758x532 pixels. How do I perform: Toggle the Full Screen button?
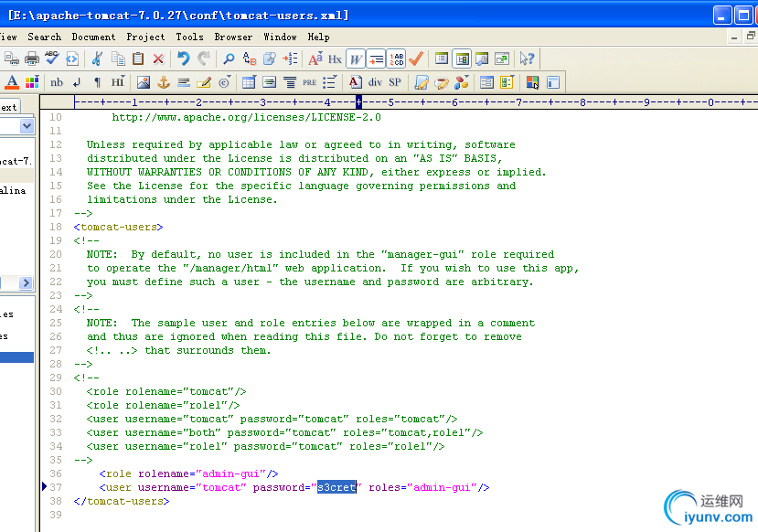click(502, 59)
